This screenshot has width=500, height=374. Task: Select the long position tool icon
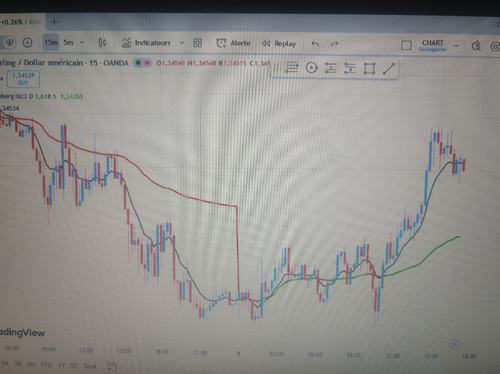[x=331, y=68]
